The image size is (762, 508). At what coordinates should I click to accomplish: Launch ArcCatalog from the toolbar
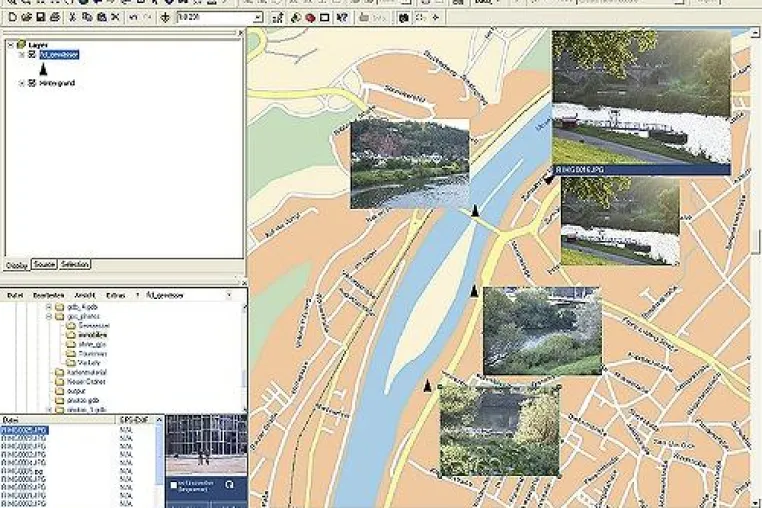coord(295,18)
